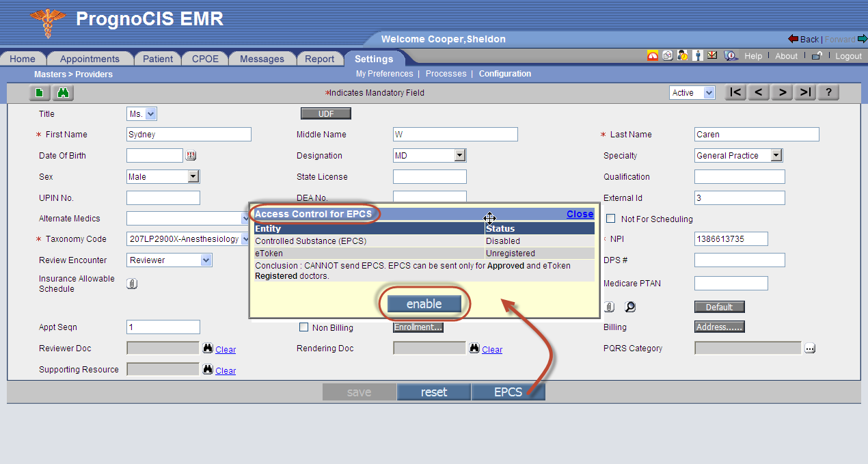868x464 pixels.
Task: Click the binoculars next to Rendering Doc
Action: click(x=474, y=349)
